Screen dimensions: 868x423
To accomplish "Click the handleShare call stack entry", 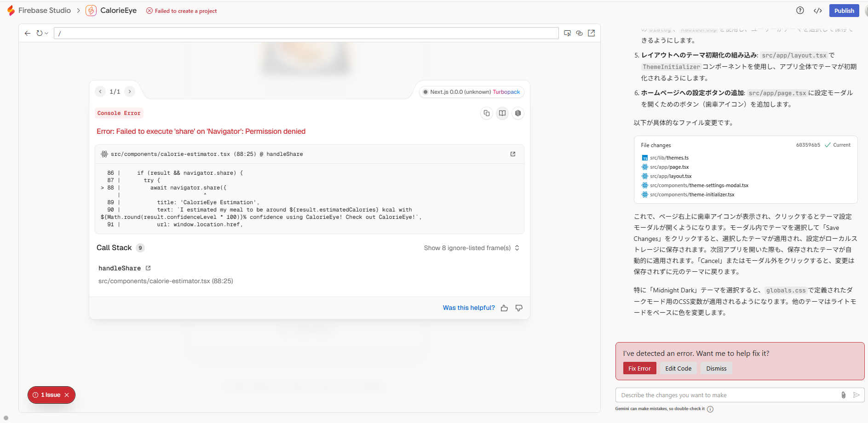I will (120, 268).
